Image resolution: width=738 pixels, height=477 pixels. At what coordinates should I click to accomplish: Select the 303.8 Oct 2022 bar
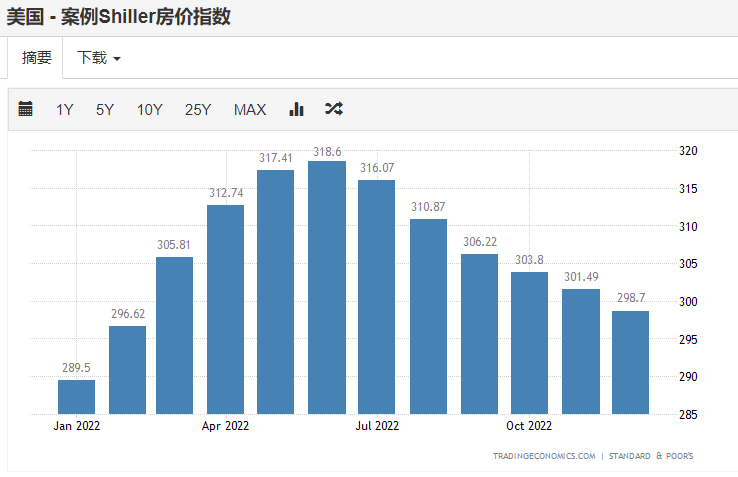(x=529, y=342)
